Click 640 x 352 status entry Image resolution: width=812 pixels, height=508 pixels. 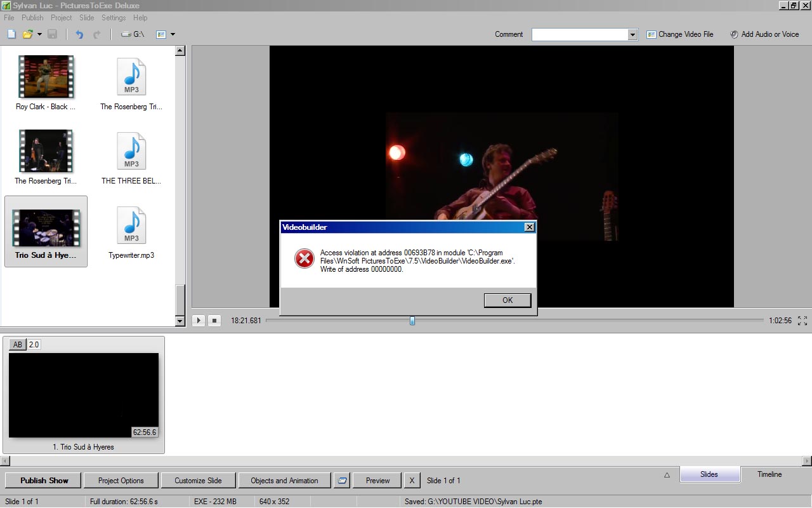coord(274,502)
